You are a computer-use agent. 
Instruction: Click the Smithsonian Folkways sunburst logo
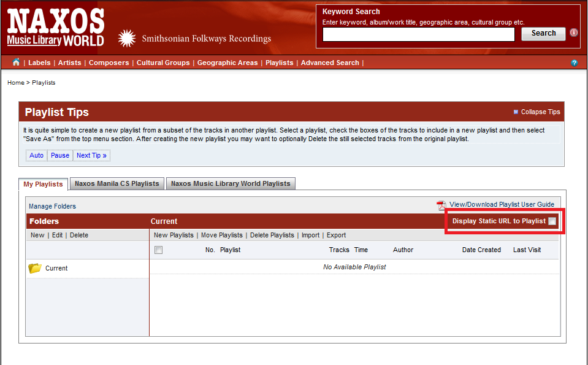pos(127,38)
